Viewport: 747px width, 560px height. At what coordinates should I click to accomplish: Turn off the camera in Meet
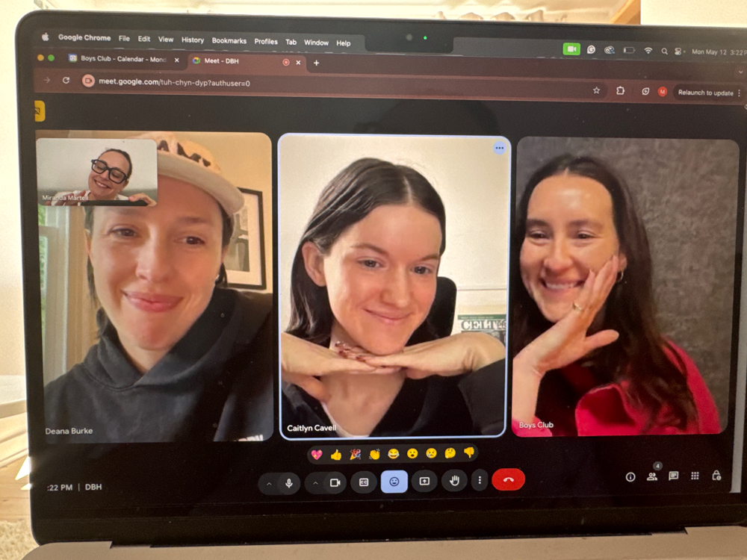[x=335, y=483]
